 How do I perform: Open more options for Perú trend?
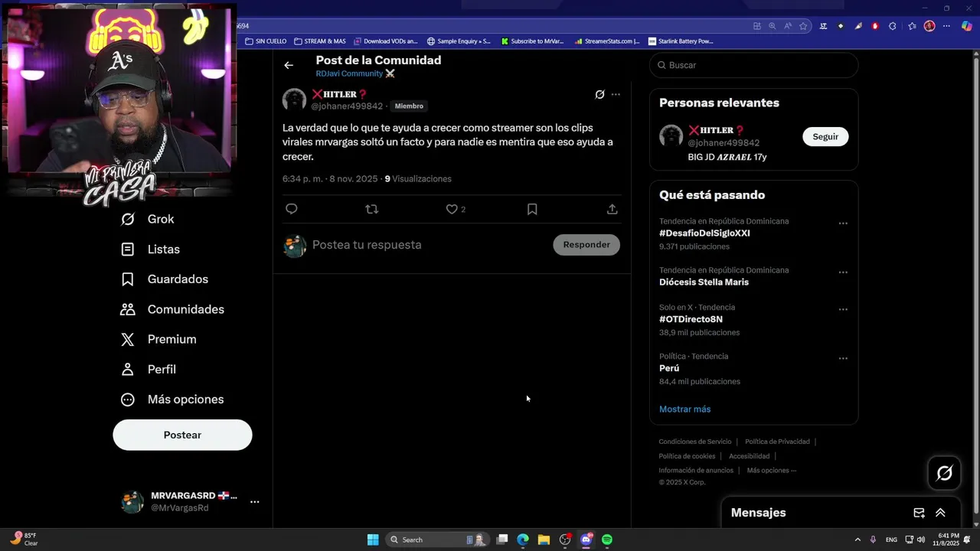click(x=843, y=359)
